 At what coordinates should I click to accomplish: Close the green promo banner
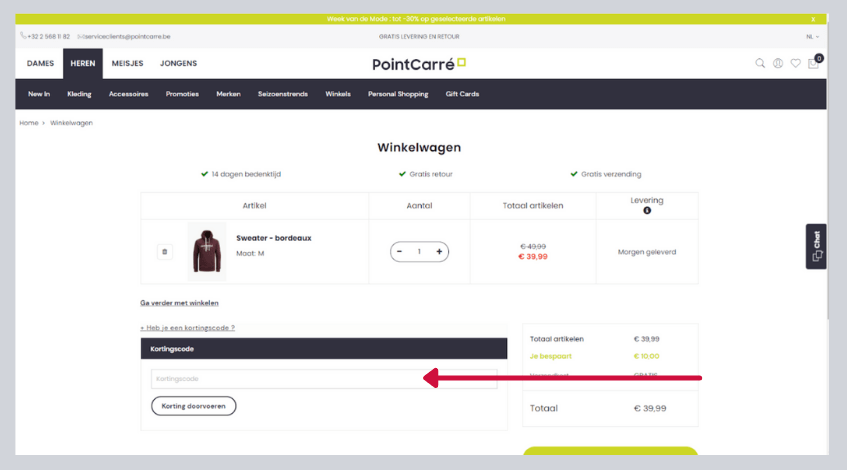(x=813, y=19)
